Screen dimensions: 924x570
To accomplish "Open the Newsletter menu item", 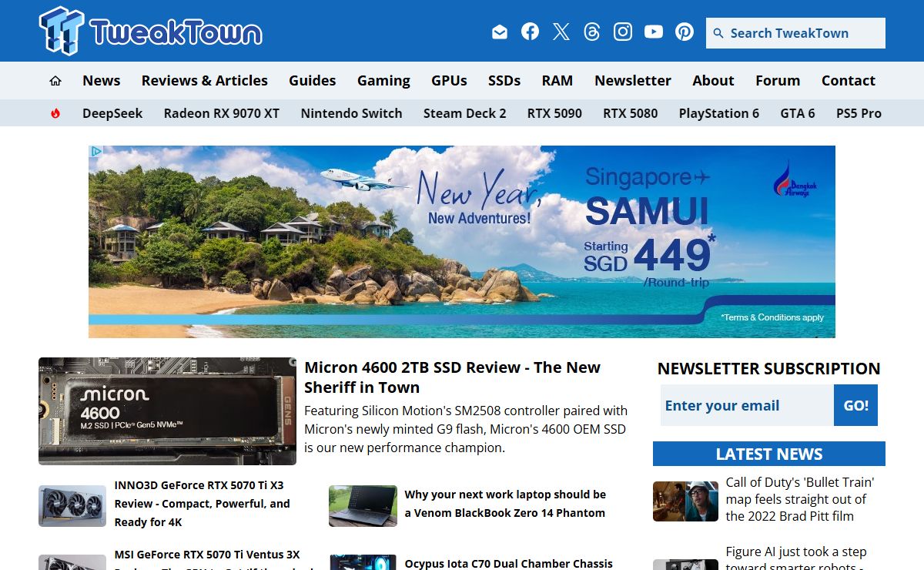I will click(x=633, y=80).
